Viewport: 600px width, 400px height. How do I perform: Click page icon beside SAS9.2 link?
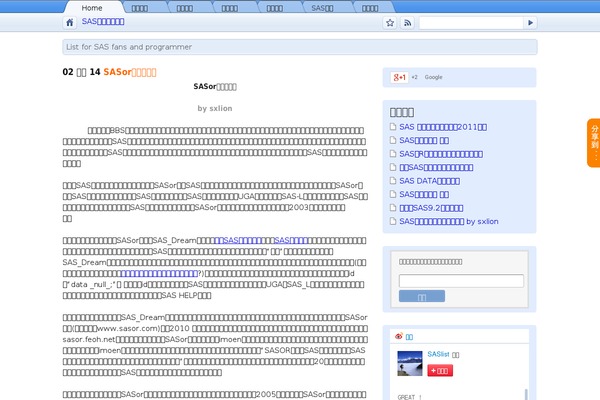[393, 208]
